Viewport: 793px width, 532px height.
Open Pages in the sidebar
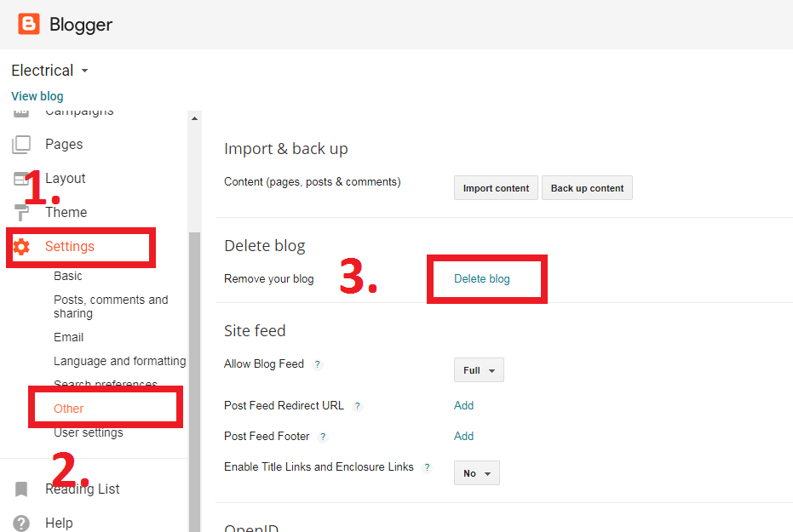click(64, 145)
